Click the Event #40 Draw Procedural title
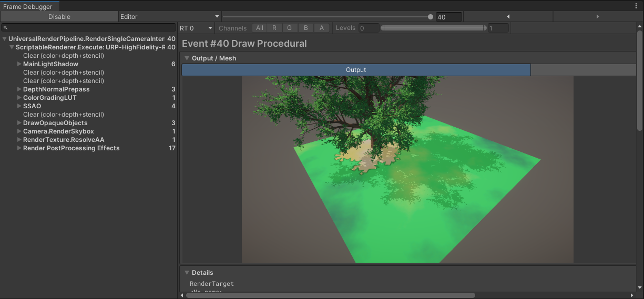The height and width of the screenshot is (299, 644). click(x=244, y=44)
